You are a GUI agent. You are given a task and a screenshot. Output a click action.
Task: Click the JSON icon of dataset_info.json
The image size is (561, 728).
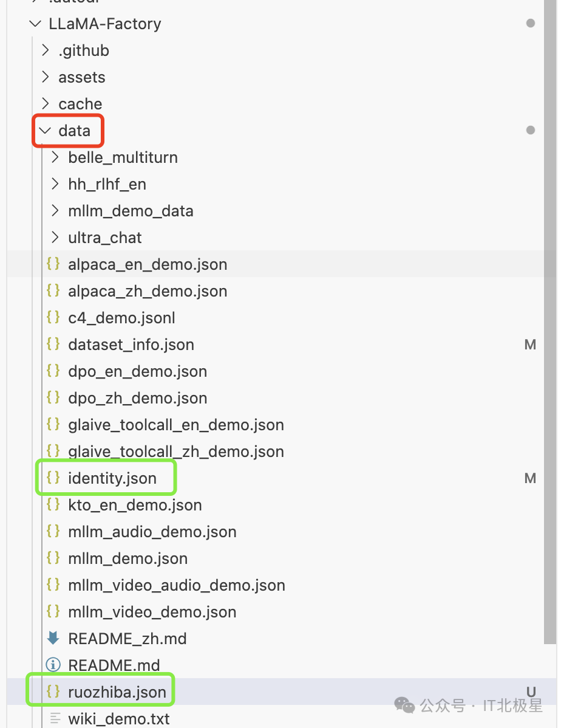coord(53,344)
